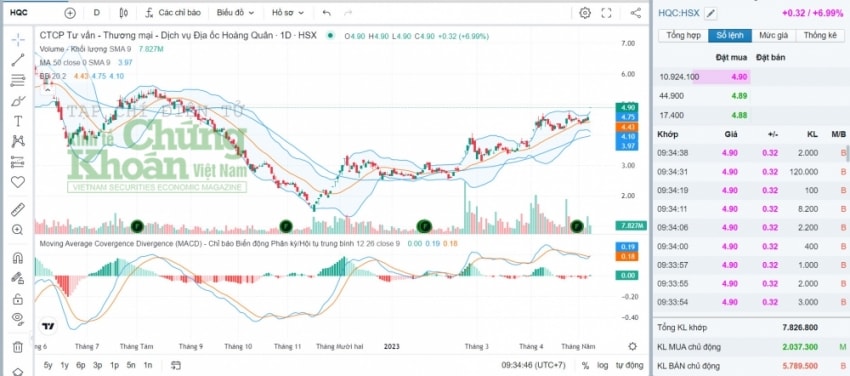This screenshot has height=376, width=850.
Task: Add symbol with plus icon
Action: pyautogui.click(x=70, y=13)
